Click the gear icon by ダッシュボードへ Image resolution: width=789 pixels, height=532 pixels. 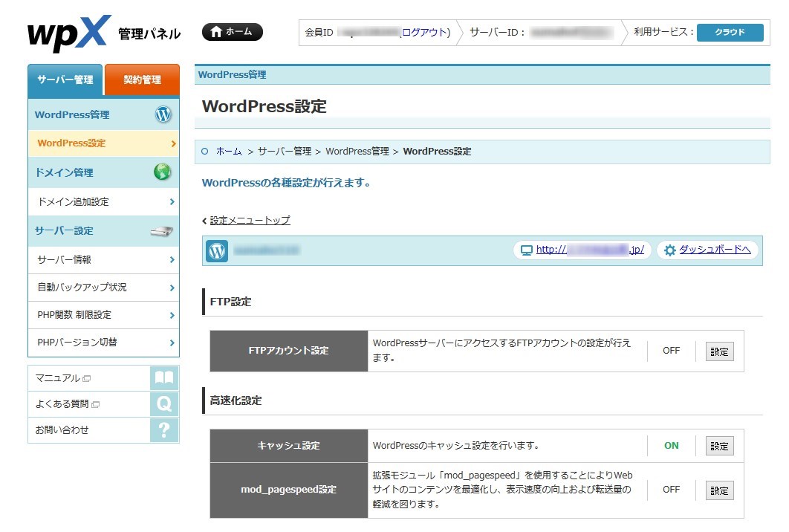click(x=669, y=250)
